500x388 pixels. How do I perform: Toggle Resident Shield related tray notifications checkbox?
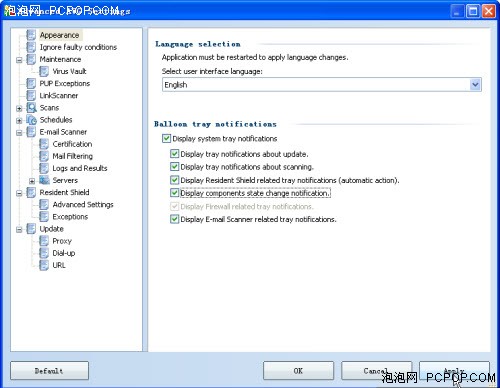[174, 180]
